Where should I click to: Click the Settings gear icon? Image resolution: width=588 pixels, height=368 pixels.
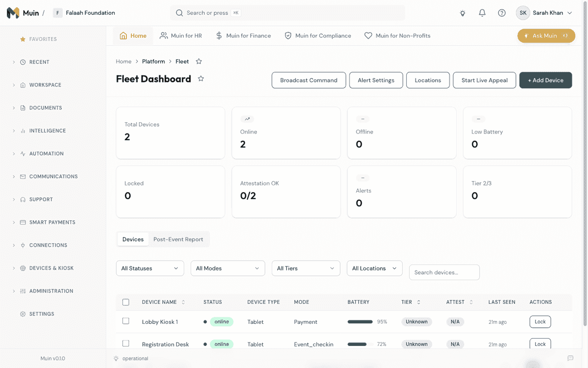23,314
